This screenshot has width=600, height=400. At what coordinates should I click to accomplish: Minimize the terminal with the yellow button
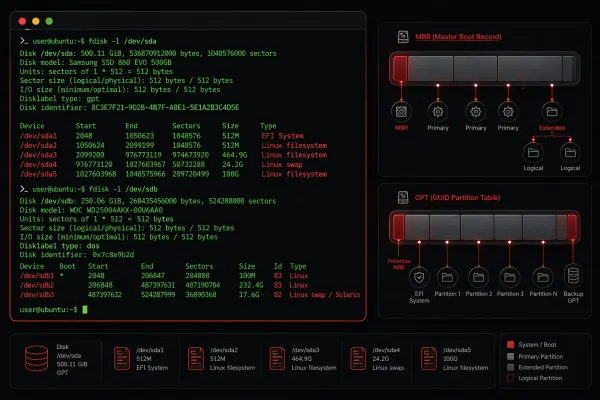point(36,21)
